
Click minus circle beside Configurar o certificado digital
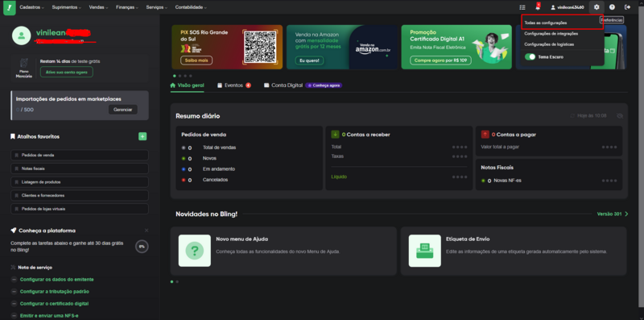point(14,304)
